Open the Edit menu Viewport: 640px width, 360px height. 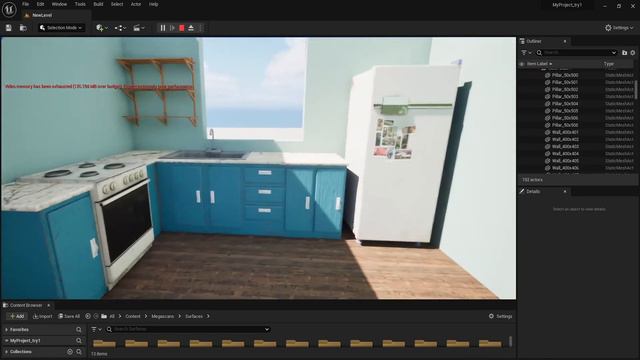(x=40, y=4)
